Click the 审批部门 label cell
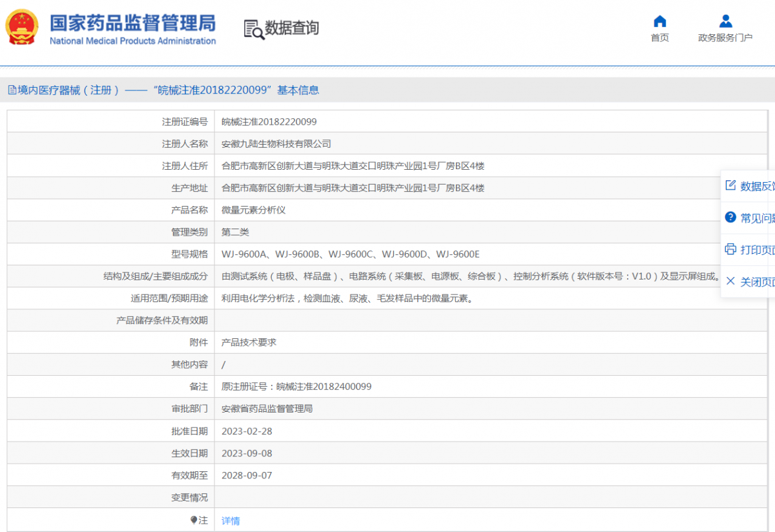 111,409
